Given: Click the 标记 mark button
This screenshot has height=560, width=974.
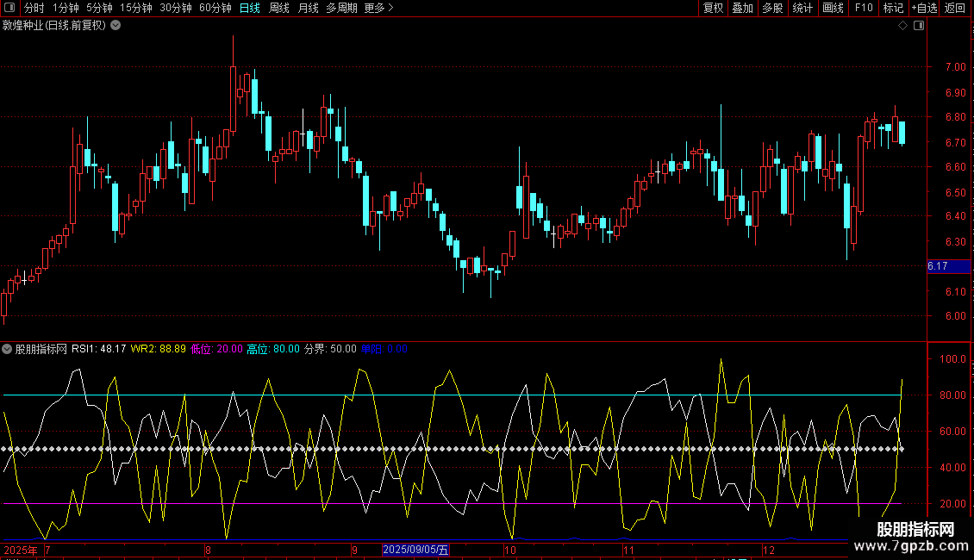Looking at the screenshot, I should pyautogui.click(x=893, y=9).
